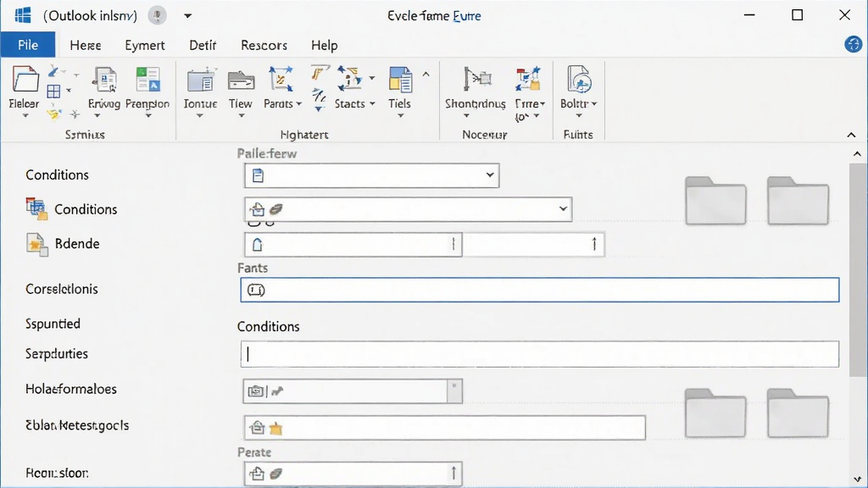Expand the Stacts dropdown arrow

click(x=373, y=104)
